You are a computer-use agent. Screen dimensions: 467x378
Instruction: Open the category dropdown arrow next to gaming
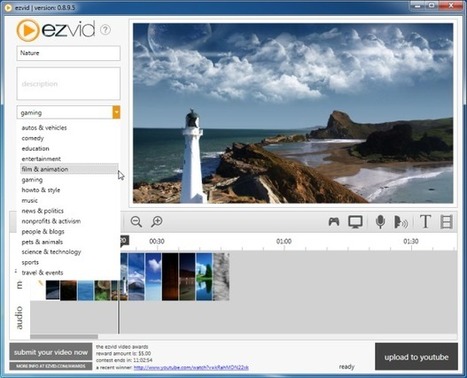pos(116,112)
